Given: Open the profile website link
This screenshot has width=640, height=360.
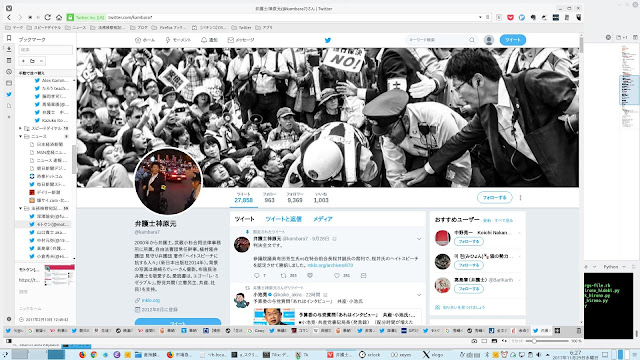Looking at the screenshot, I should pyautogui.click(x=151, y=300).
